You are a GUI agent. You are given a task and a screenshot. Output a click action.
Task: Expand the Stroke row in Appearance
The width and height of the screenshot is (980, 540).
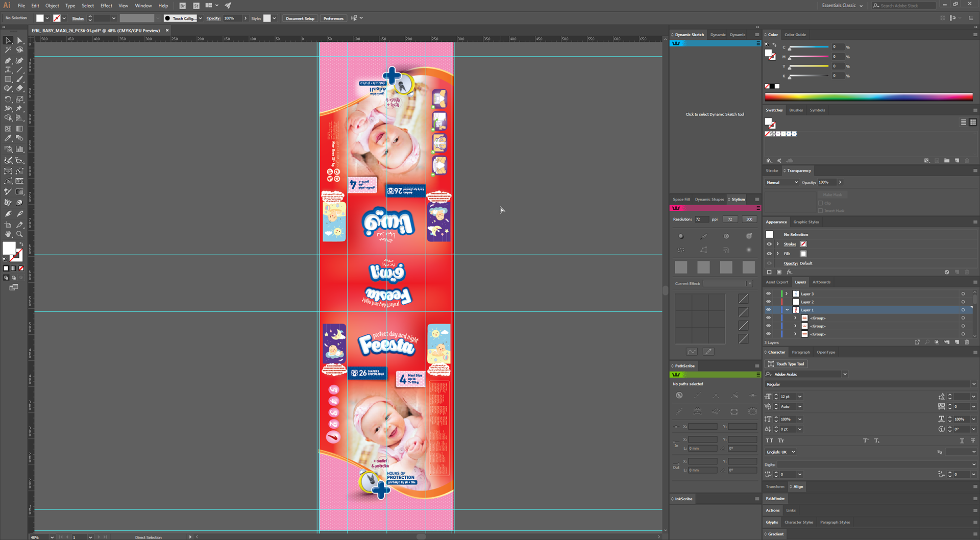point(778,244)
